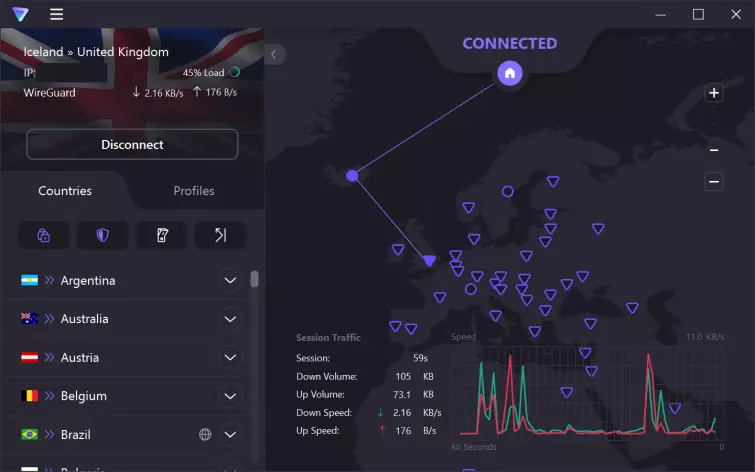This screenshot has width=755, height=472.
Task: Select the United Kingdom exit node on the map
Action: 429,260
